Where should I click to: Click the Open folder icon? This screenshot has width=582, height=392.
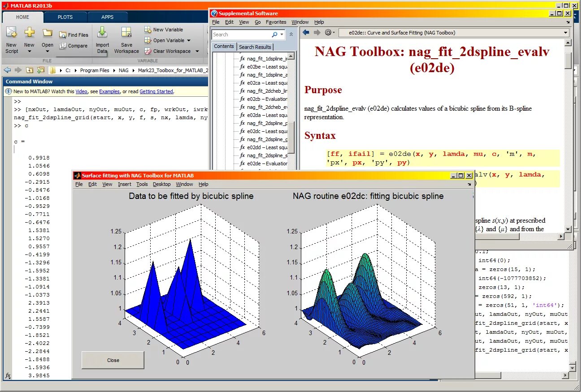[48, 33]
